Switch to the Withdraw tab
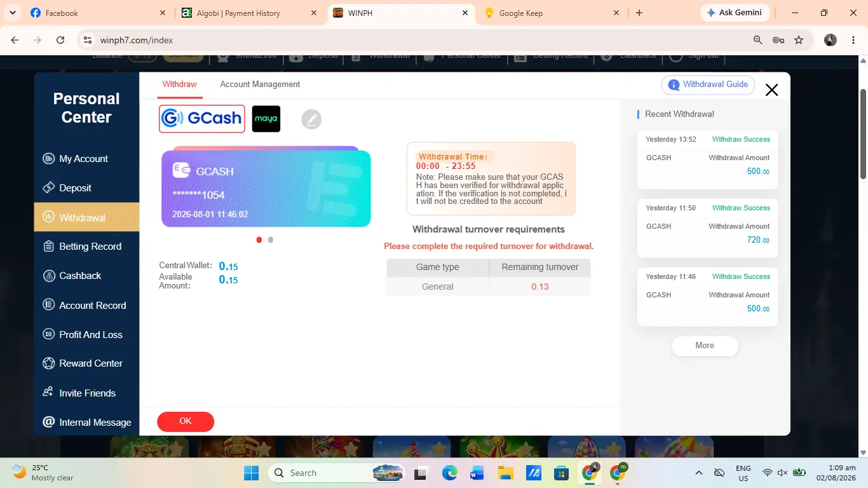Viewport: 868px width, 488px height. click(x=180, y=85)
